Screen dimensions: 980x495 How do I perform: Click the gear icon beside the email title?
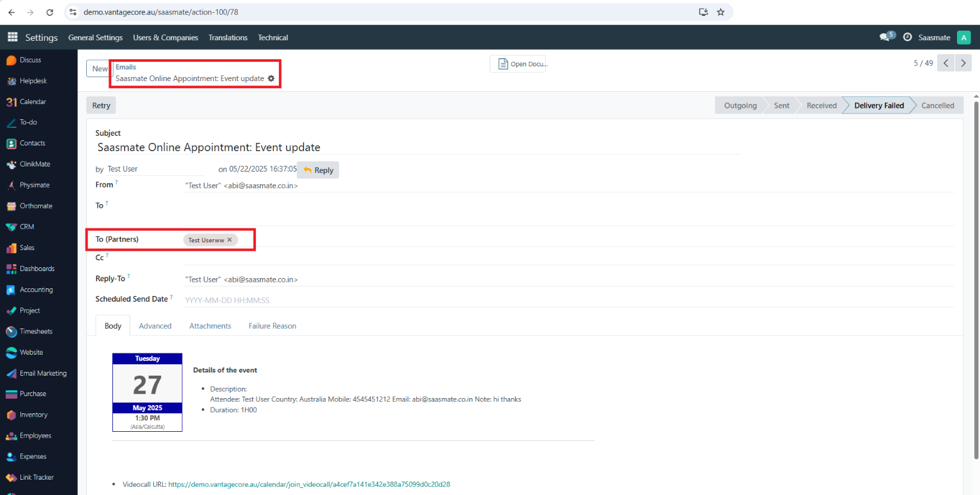point(271,78)
